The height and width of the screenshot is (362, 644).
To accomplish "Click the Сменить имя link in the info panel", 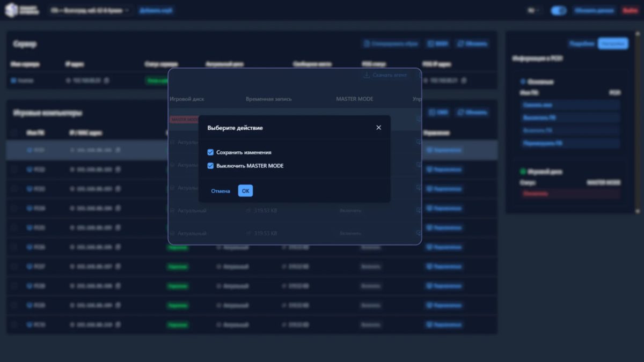I will pos(537,105).
